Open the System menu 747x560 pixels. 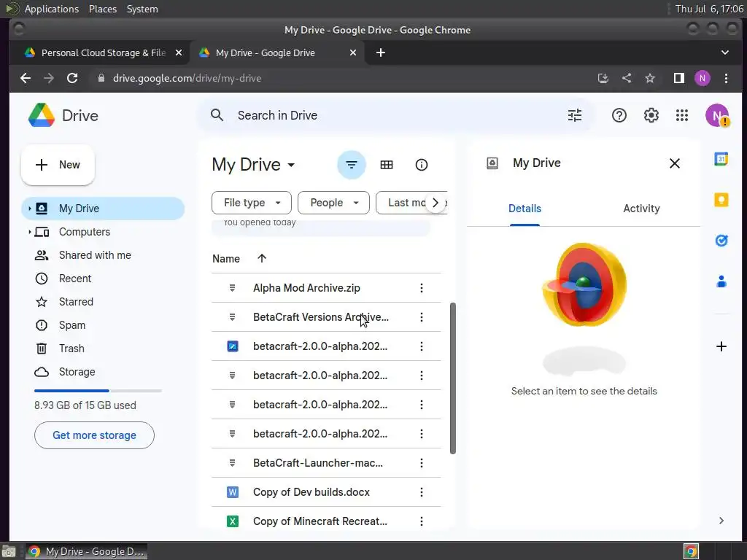click(142, 9)
